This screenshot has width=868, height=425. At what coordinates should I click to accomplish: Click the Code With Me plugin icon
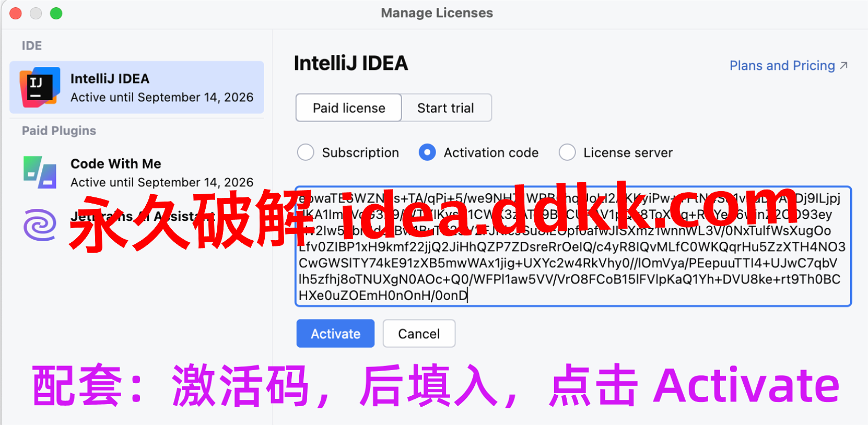40,172
